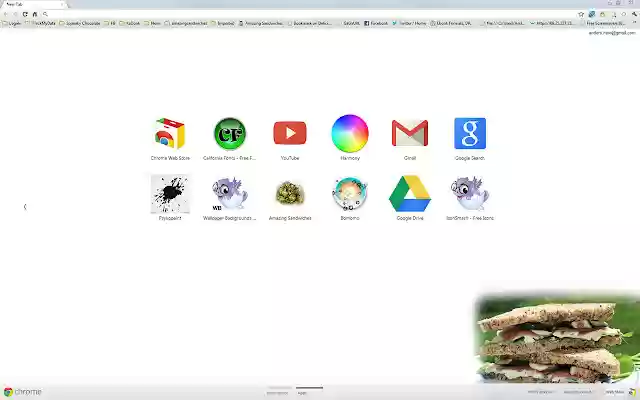Go to the home page icon

35,14
